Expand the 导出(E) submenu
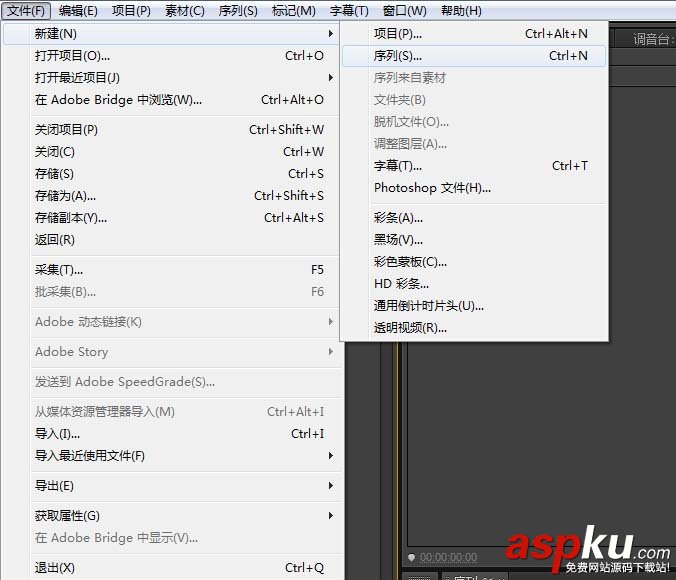The image size is (676, 580). [x=172, y=486]
